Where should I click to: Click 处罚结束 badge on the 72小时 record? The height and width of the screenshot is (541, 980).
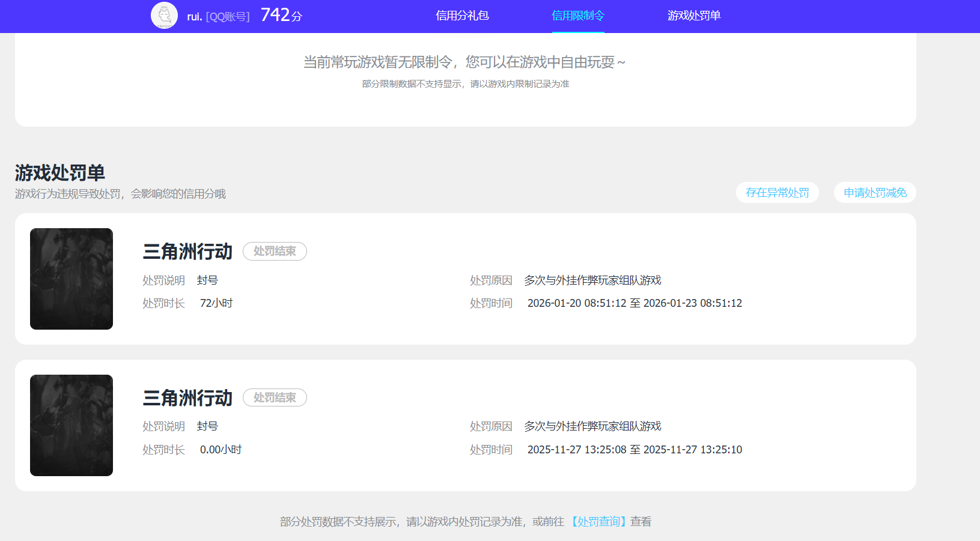coord(275,251)
